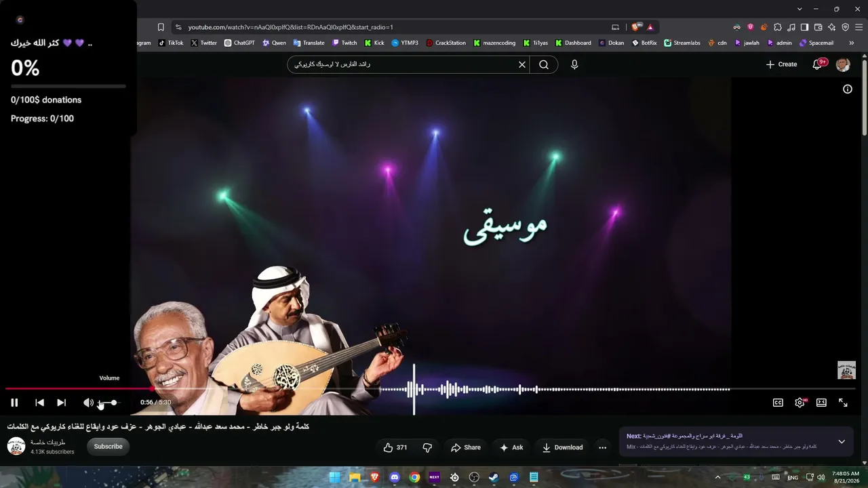Open the tab search dropdown arrow
This screenshot has width=868, height=488.
tap(800, 9)
